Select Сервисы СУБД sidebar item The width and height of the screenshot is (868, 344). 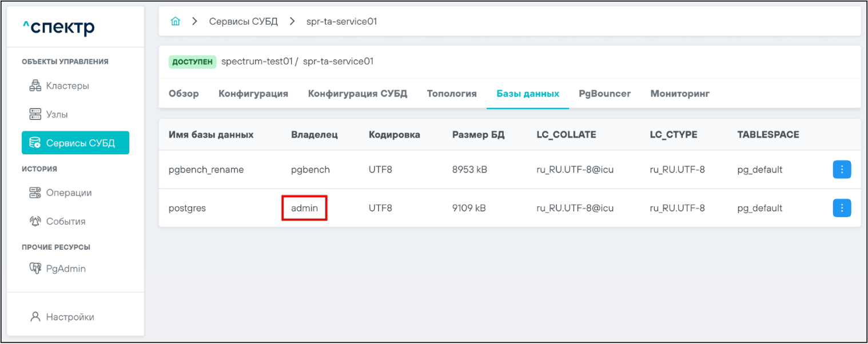point(75,143)
